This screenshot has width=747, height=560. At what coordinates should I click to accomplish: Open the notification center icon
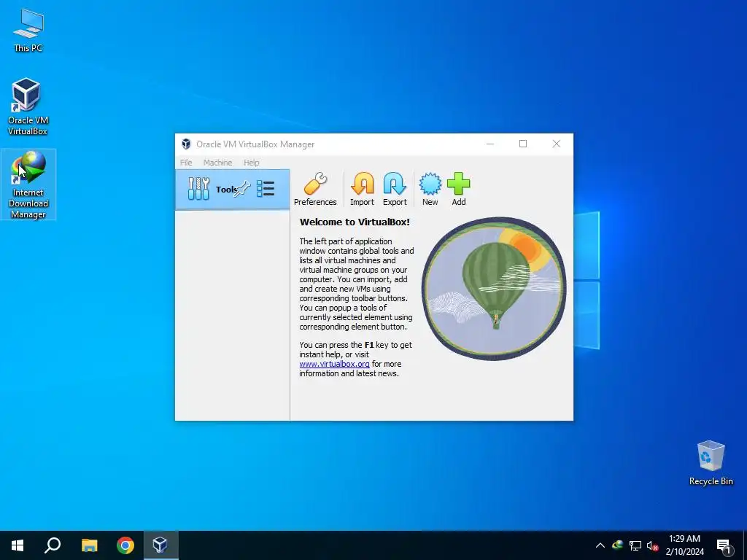[724, 545]
